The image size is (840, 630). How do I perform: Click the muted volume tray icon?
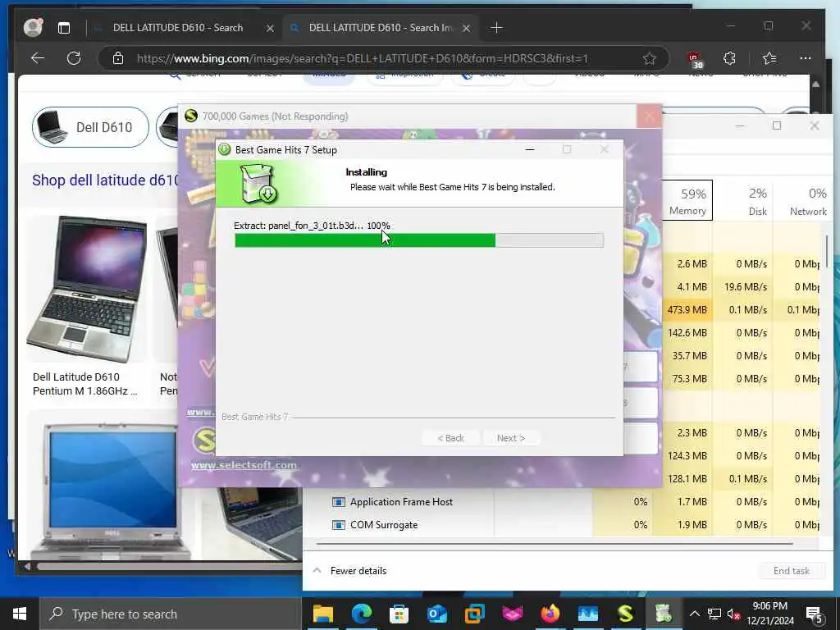point(733,614)
